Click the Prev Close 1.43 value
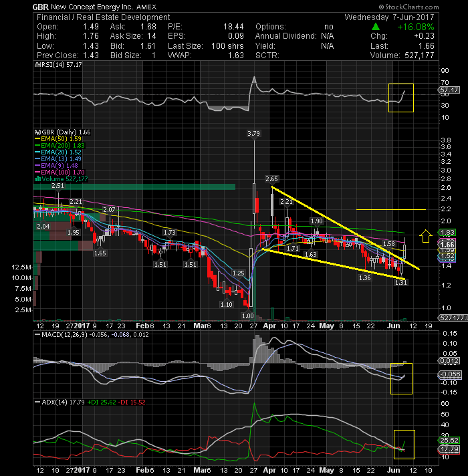 click(91, 55)
